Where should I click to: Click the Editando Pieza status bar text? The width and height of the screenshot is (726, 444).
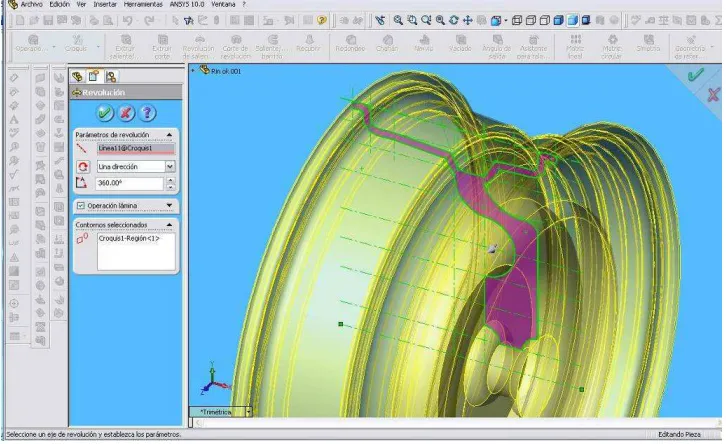pos(679,434)
